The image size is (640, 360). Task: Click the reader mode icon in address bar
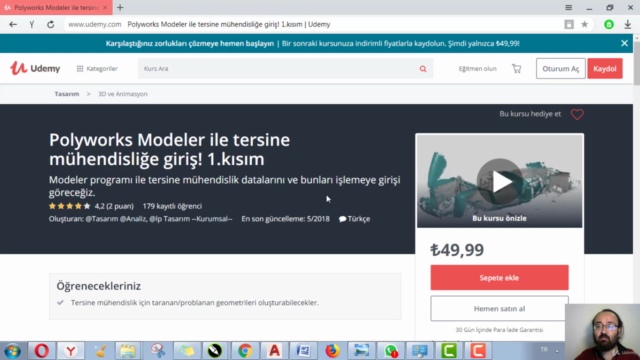pyautogui.click(x=569, y=24)
